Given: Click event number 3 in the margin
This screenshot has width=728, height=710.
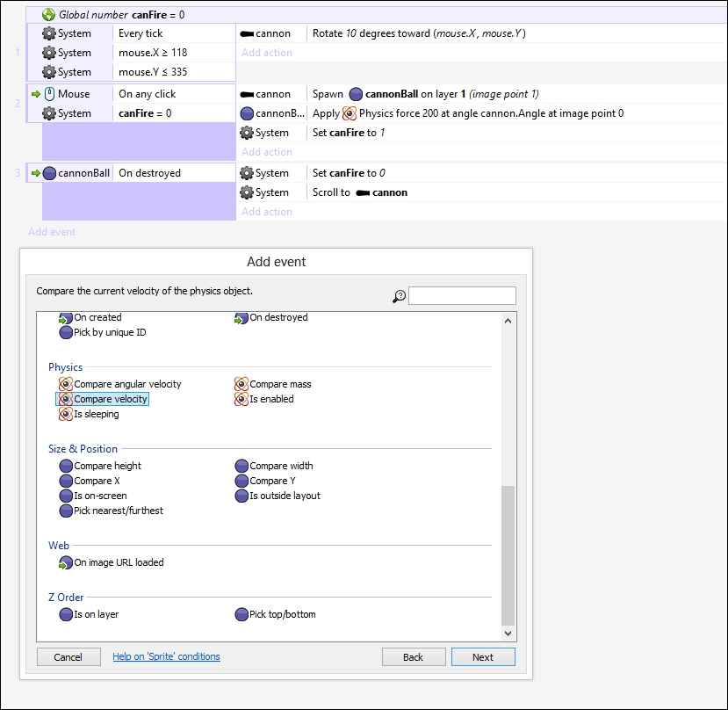Looking at the screenshot, I should click(18, 173).
